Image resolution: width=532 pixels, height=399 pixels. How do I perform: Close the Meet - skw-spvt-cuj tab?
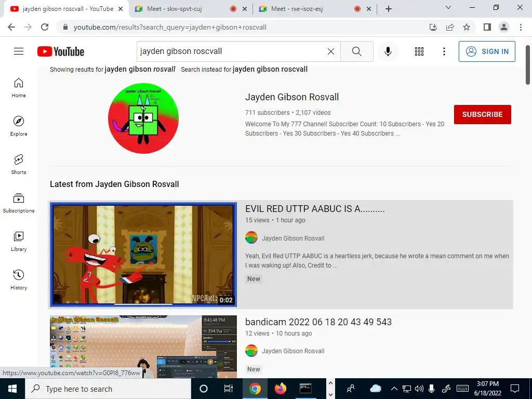245,9
